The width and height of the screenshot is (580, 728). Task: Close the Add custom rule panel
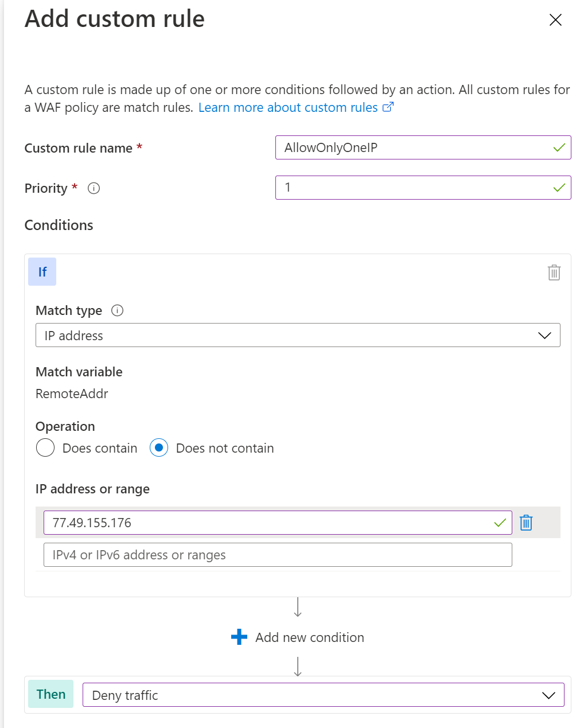(x=555, y=20)
